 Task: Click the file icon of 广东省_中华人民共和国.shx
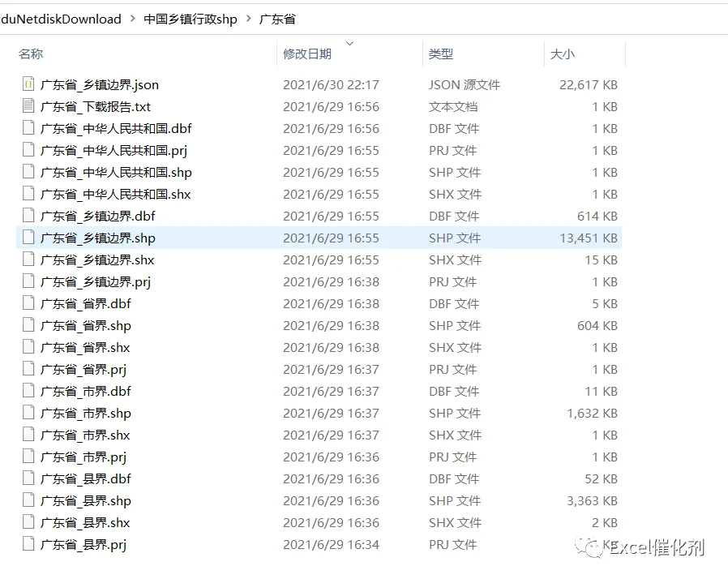coord(28,193)
